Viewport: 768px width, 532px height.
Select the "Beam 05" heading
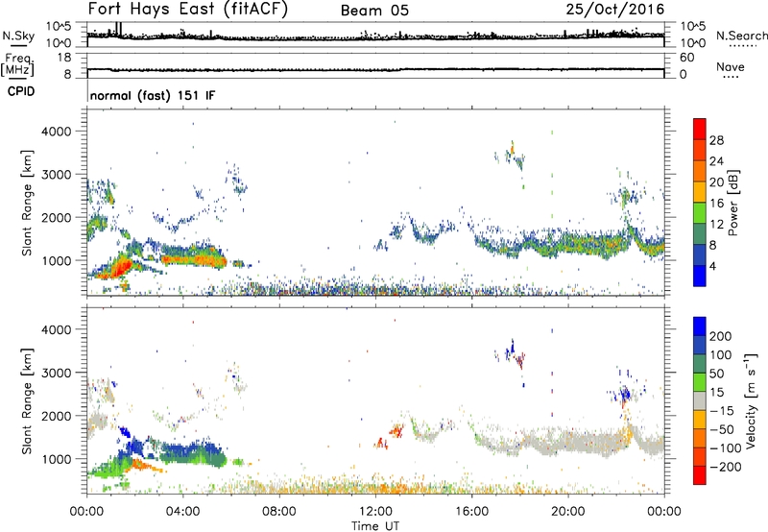[x=374, y=11]
